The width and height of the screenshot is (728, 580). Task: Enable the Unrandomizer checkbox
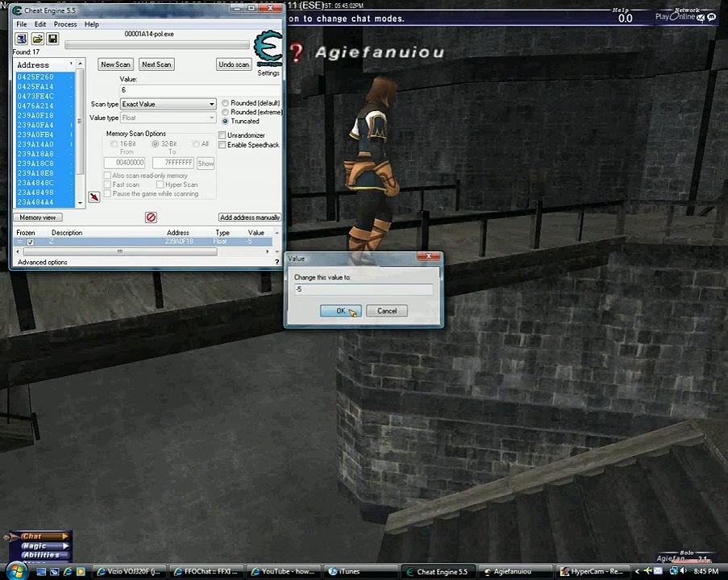(x=223, y=135)
